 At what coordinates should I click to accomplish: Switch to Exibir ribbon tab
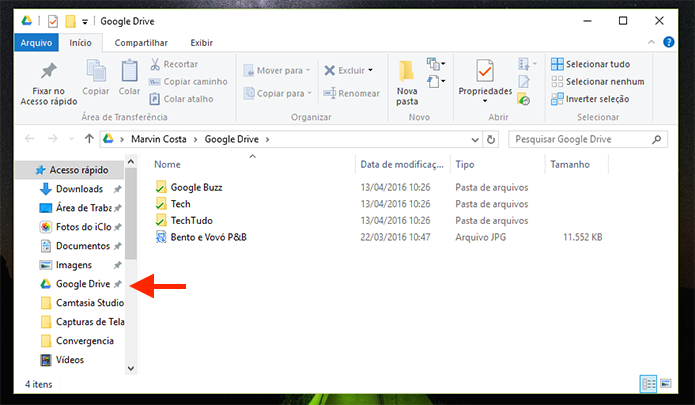coord(201,43)
